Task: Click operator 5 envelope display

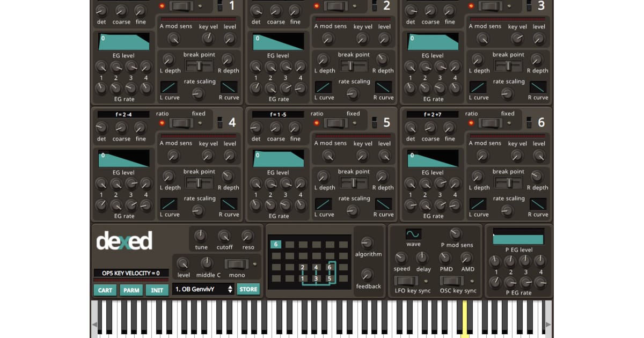Action: (x=278, y=158)
